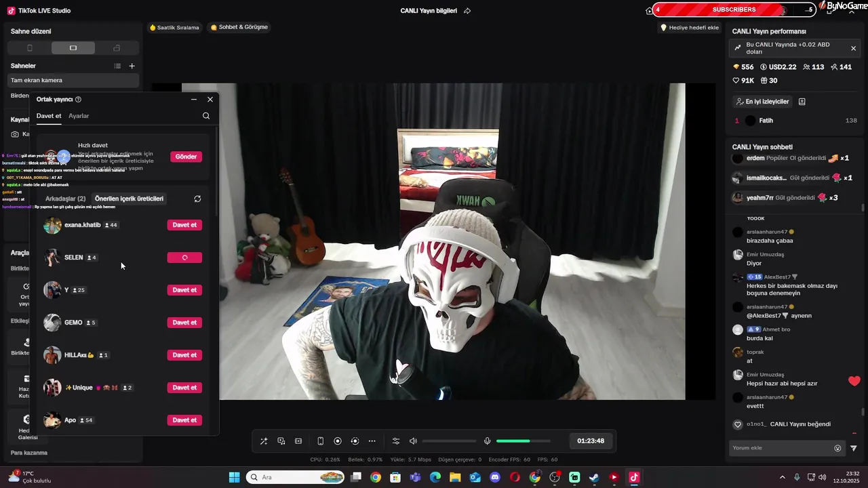Image resolution: width=868 pixels, height=488 pixels.
Task: Open the scenes list view icon
Action: [x=117, y=66]
